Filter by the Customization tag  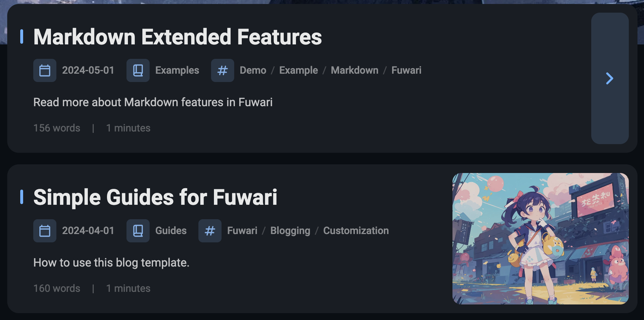(356, 231)
